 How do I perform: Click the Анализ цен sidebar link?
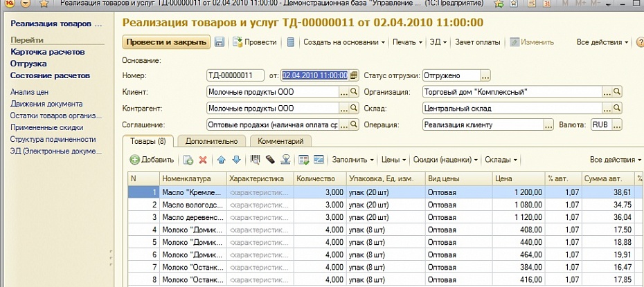pos(28,91)
